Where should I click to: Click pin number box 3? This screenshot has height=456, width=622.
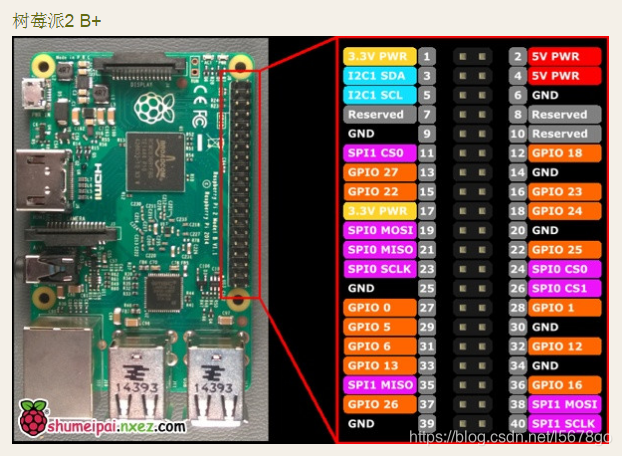coord(427,76)
